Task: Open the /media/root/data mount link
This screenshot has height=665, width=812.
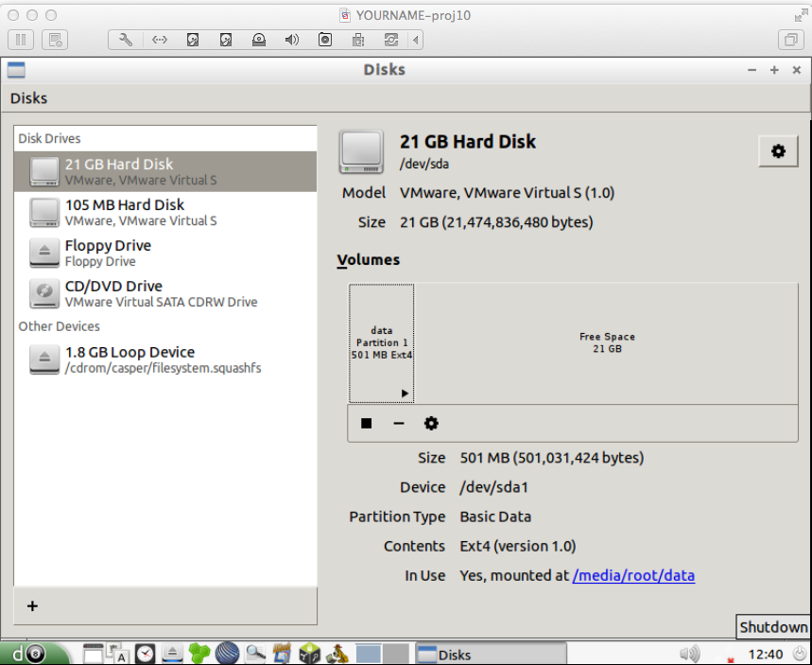Action: (633, 575)
